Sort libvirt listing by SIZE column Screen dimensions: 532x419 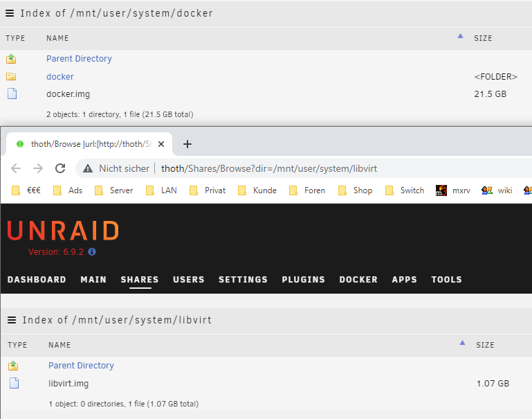click(x=485, y=345)
